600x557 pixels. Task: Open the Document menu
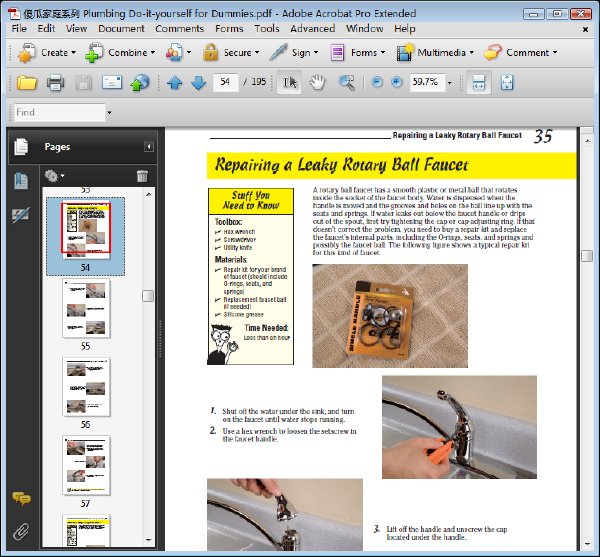coord(121,29)
